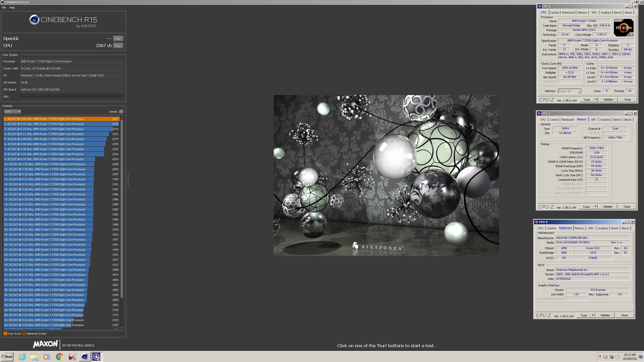Open the volume speaker tray icon
Screen dimensions: 644x362
pos(617,357)
